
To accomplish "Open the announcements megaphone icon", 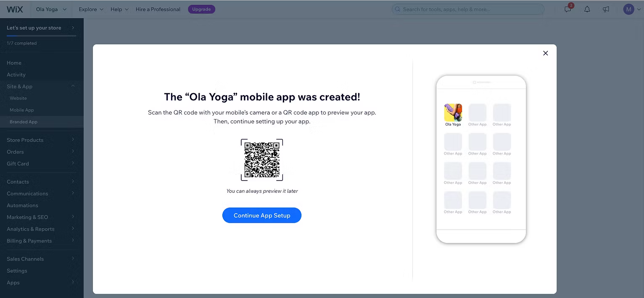I will tap(606, 9).
